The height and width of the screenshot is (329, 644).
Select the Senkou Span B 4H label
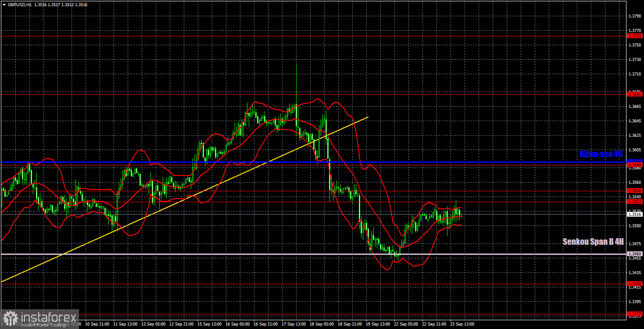click(x=593, y=242)
